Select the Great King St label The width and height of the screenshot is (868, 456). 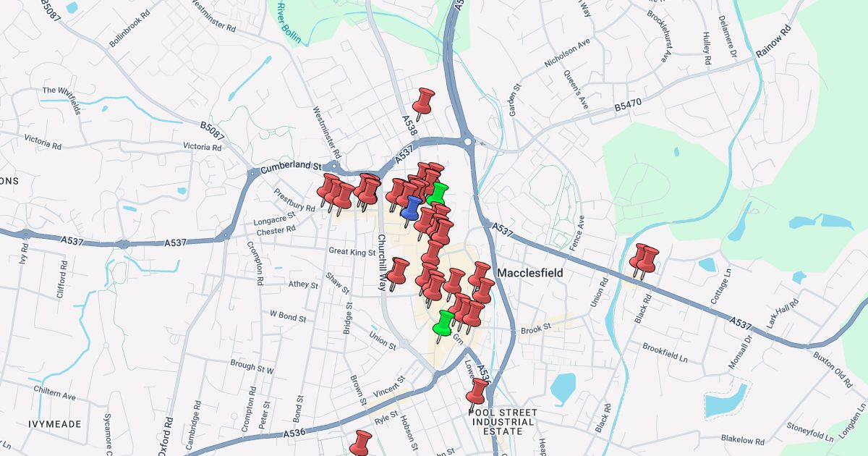[x=352, y=253]
